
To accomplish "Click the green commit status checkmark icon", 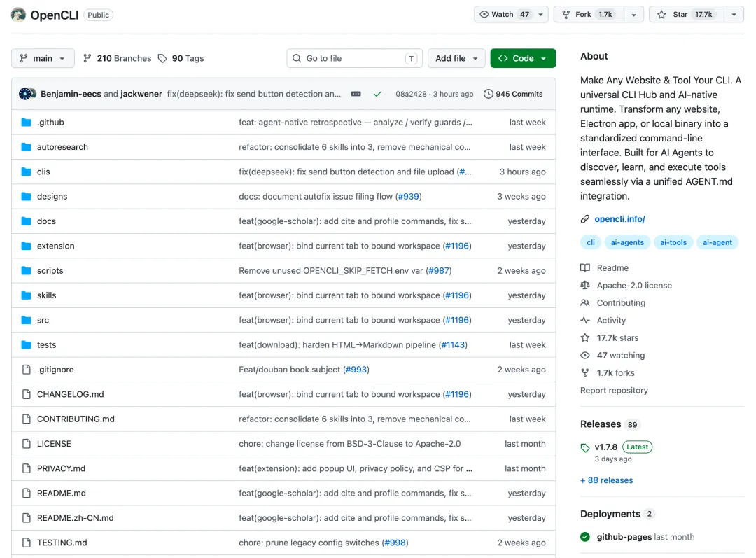I will pyautogui.click(x=377, y=94).
